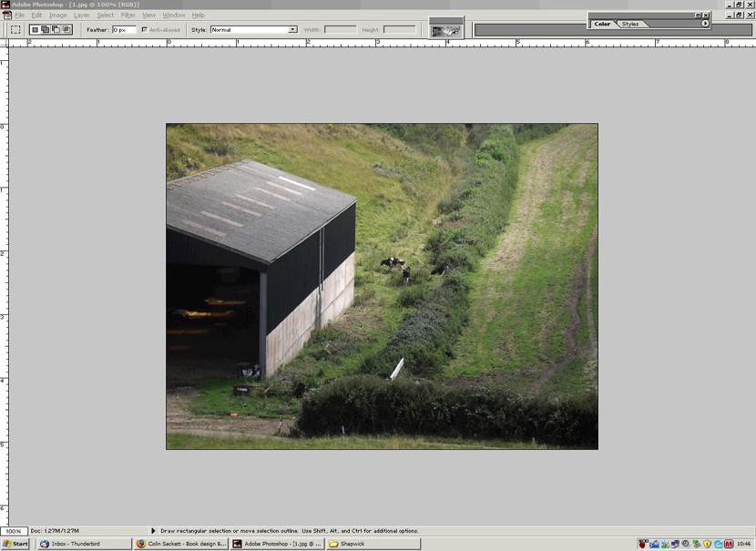
Task: Open the Style dropdown set to Normal
Action: click(x=253, y=29)
